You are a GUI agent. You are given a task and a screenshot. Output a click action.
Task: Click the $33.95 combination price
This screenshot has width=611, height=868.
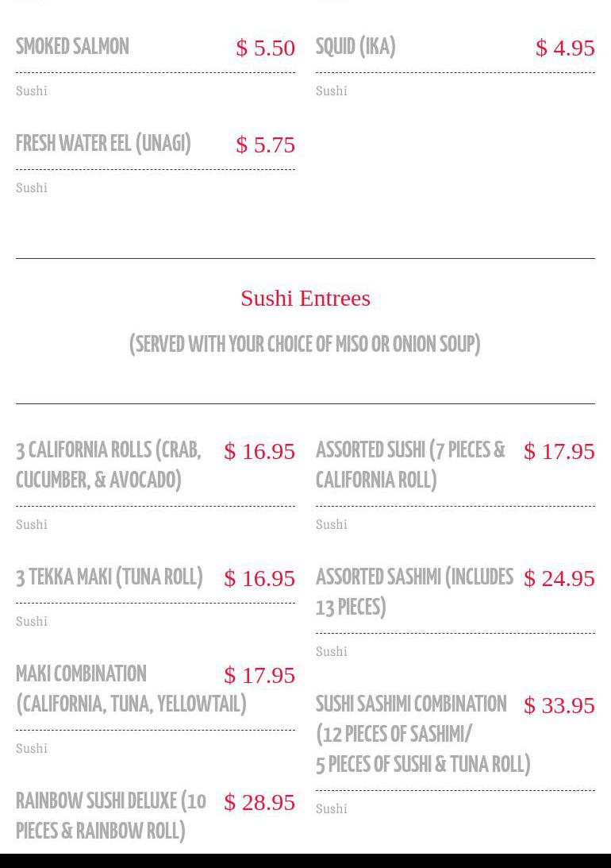point(559,705)
